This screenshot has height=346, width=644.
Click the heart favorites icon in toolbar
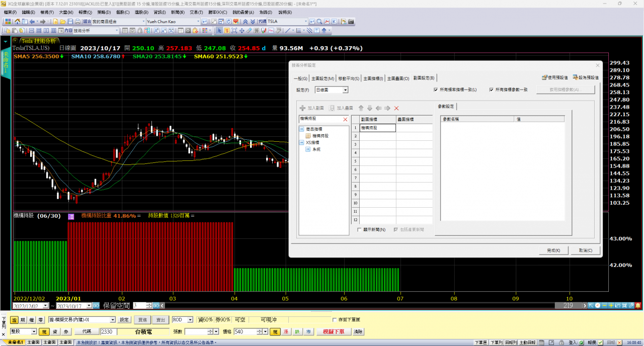click(x=236, y=22)
